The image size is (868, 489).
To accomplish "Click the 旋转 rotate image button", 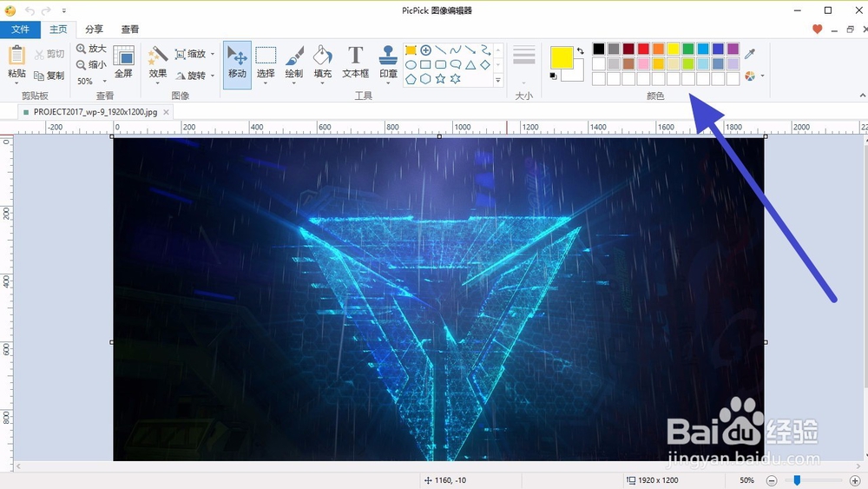I will tap(190, 76).
